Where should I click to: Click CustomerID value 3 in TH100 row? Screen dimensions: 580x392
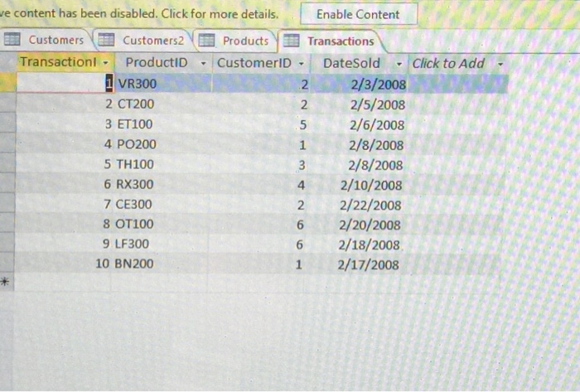[259, 165]
